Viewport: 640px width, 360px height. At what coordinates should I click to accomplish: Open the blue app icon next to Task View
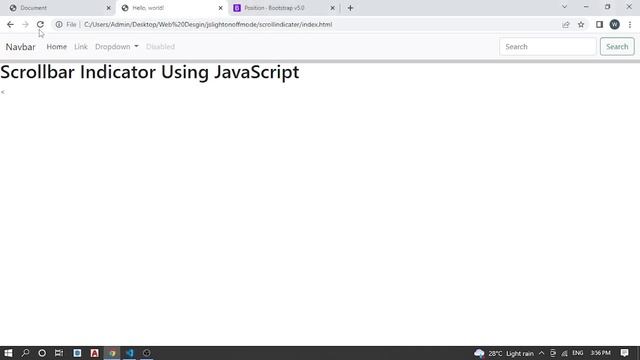click(77, 353)
